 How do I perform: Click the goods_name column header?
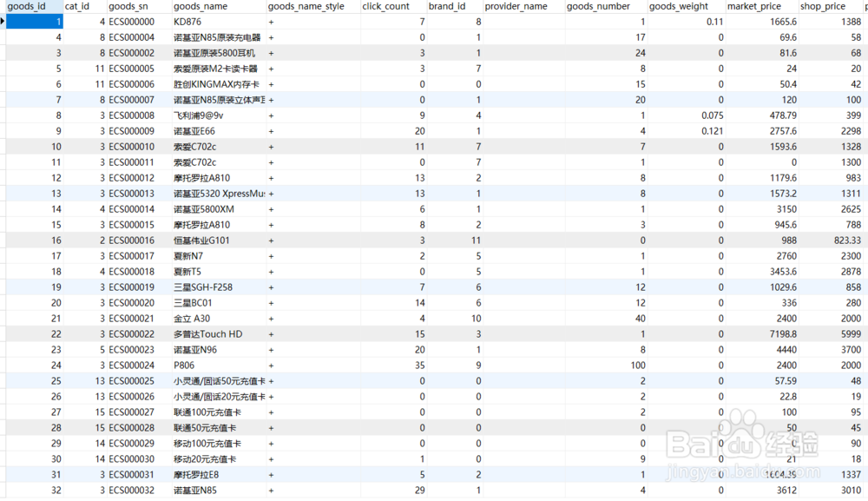219,6
